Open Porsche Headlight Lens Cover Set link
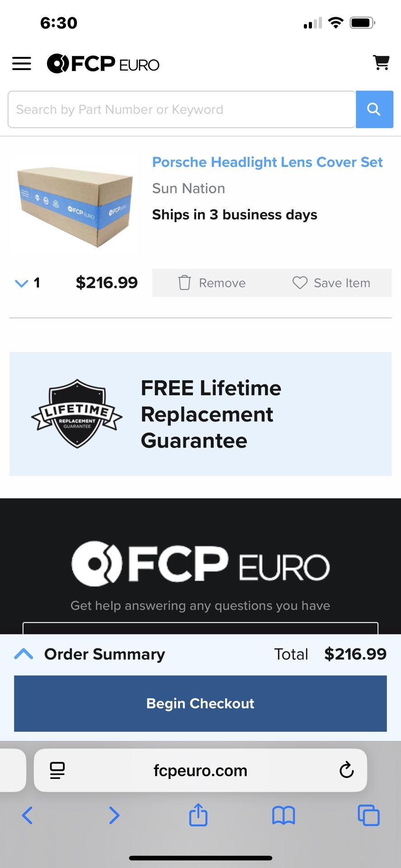Screen dimensions: 401x868 click(267, 162)
